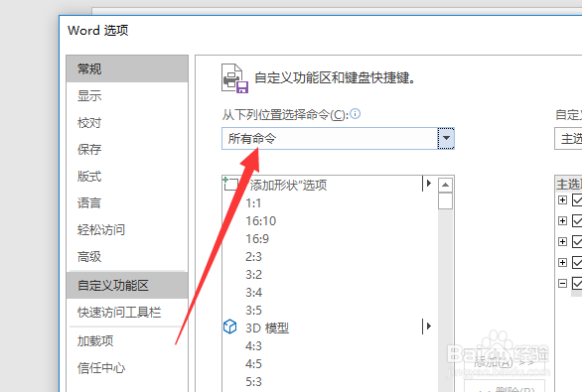This screenshot has width=582, height=392.
Task: Select the 自定义功能区 category
Action: (127, 285)
